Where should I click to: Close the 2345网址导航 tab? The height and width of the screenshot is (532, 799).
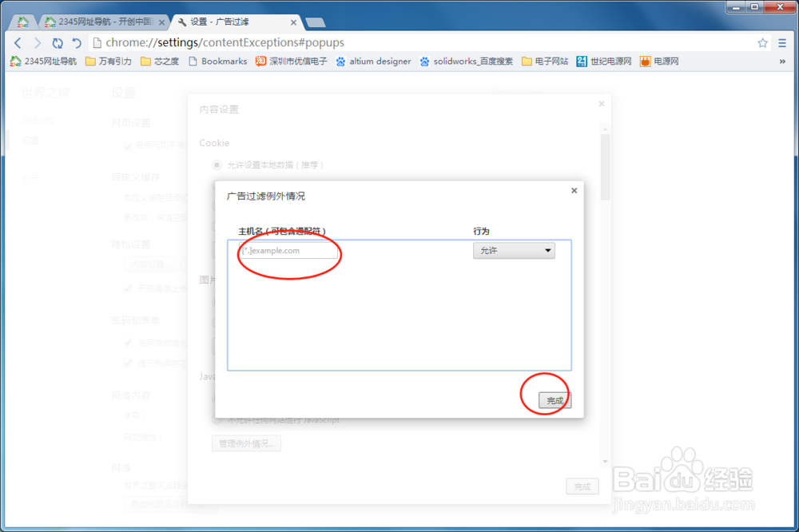161,22
